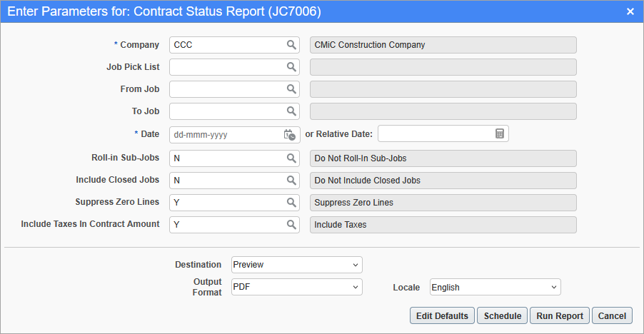Click the 'Roll-in Sub-Jobs' label
644x334 pixels.
coord(125,158)
